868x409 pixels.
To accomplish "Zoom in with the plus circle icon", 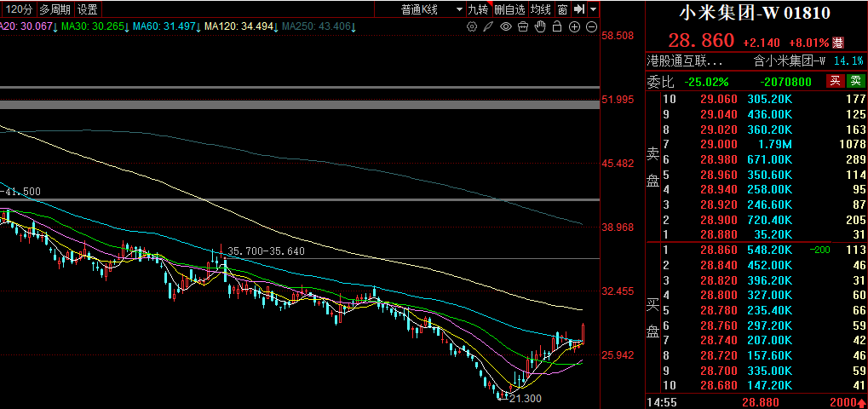I will click(575, 26).
